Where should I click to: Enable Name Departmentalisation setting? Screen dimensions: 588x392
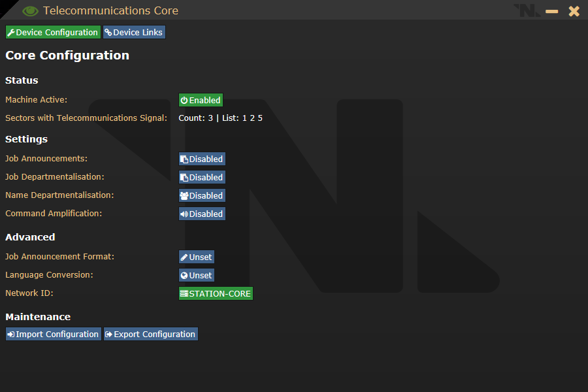(x=202, y=195)
